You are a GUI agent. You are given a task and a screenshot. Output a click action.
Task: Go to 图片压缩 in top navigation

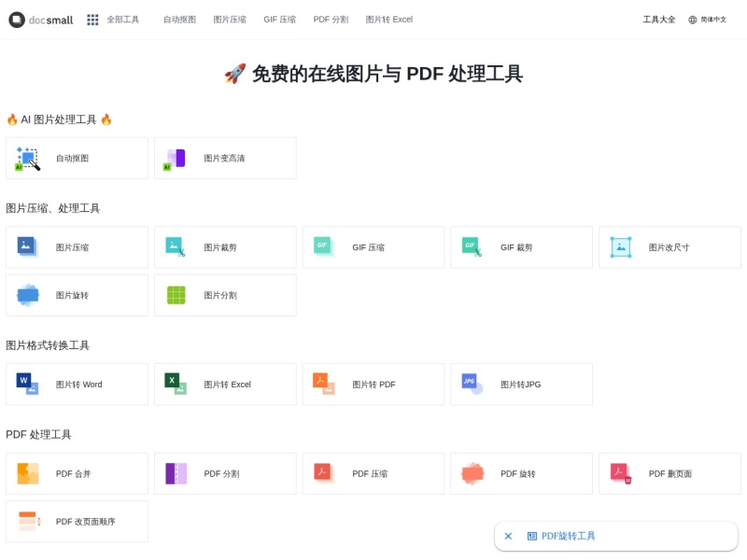pos(230,20)
